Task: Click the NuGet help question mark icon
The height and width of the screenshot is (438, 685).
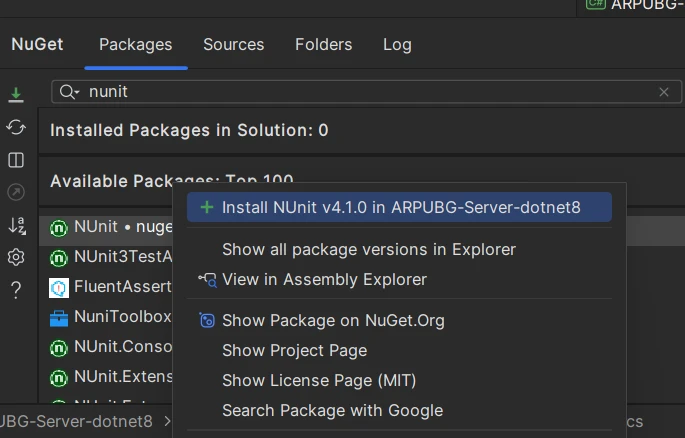Action: 16,290
